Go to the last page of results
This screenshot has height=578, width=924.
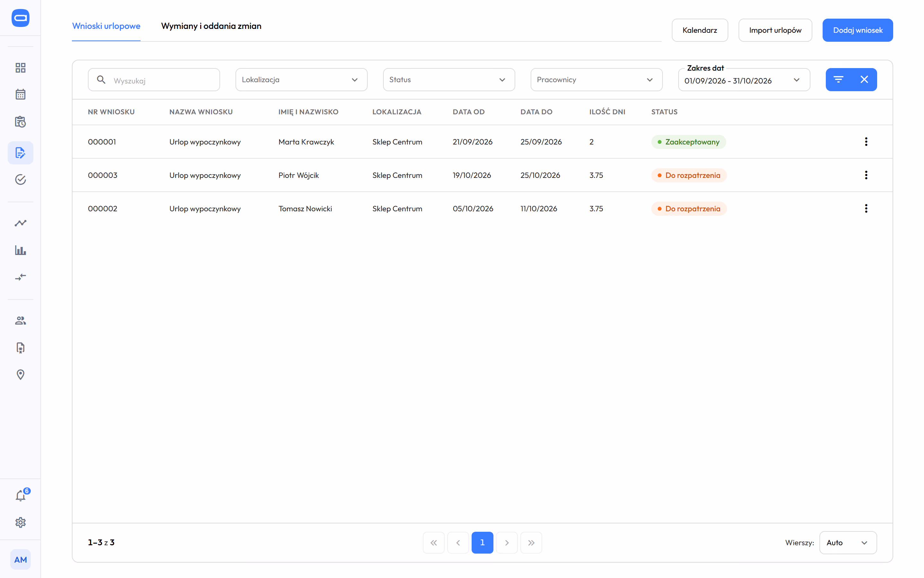point(531,542)
